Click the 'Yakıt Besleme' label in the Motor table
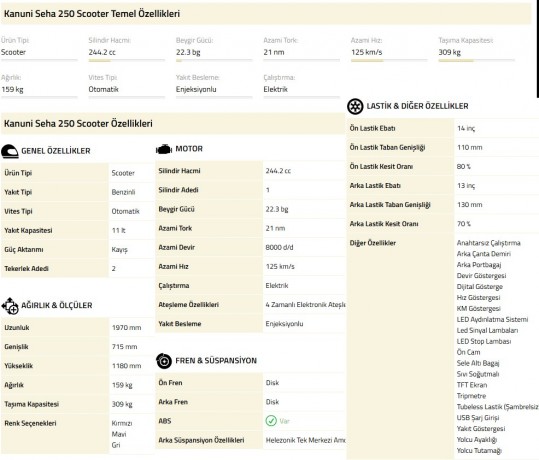 (x=179, y=324)
